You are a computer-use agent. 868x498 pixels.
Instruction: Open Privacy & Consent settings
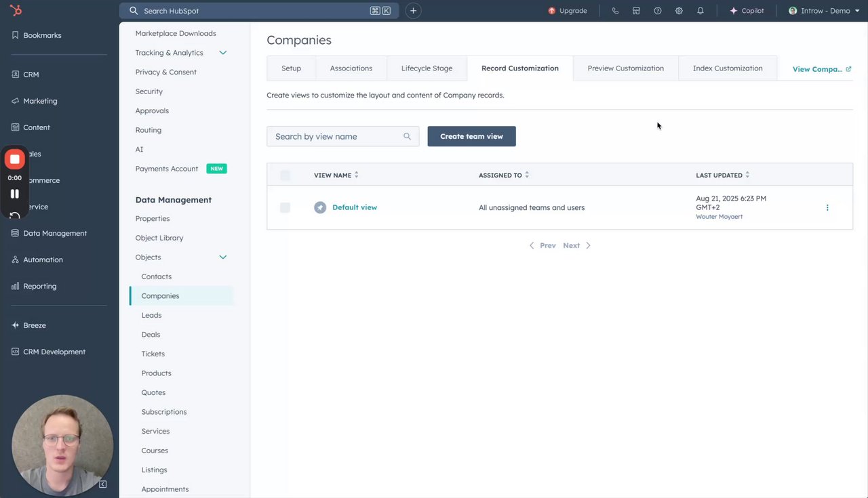pos(166,72)
